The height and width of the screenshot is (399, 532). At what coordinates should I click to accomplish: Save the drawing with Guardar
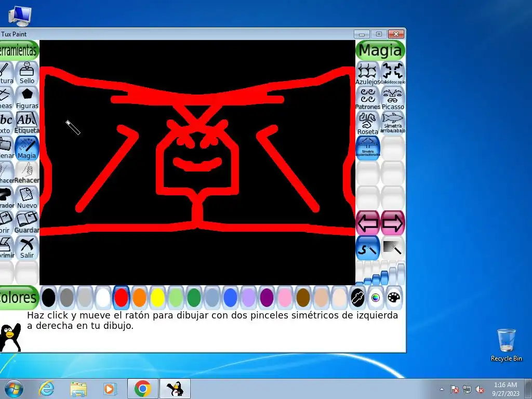coord(27,222)
